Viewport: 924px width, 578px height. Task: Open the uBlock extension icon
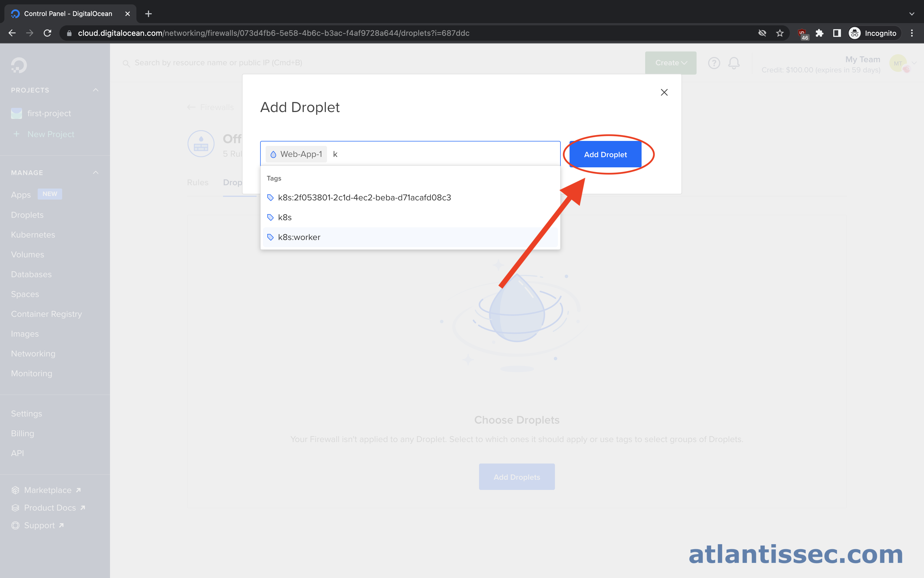(x=802, y=34)
